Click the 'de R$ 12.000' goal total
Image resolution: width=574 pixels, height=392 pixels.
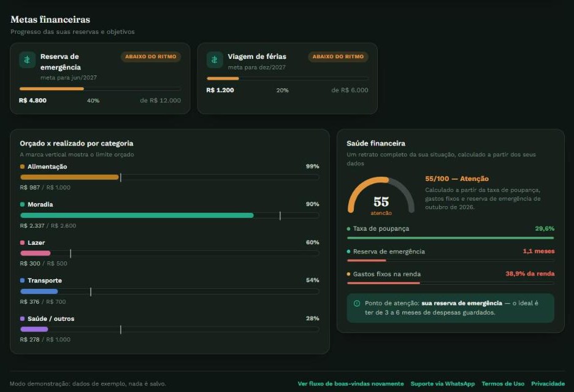(160, 101)
